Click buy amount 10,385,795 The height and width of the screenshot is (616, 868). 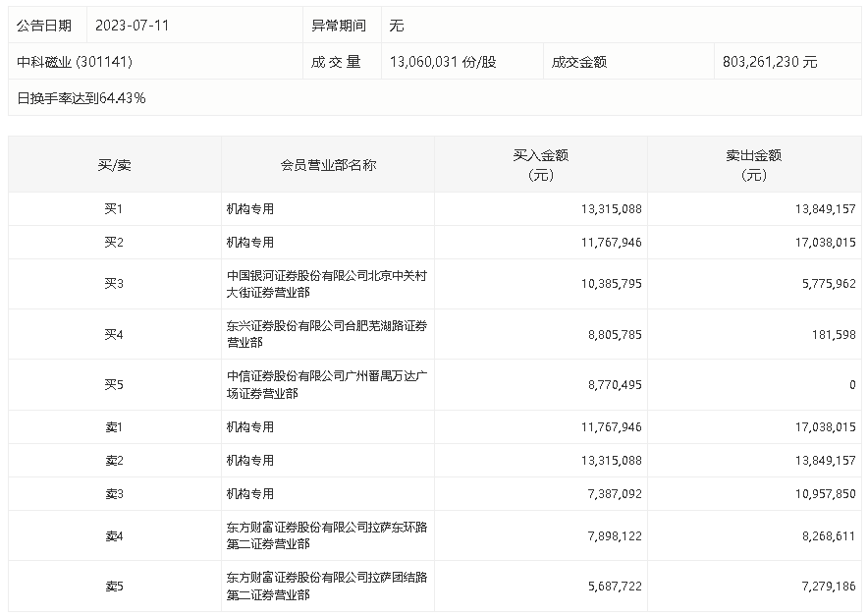[x=612, y=284]
